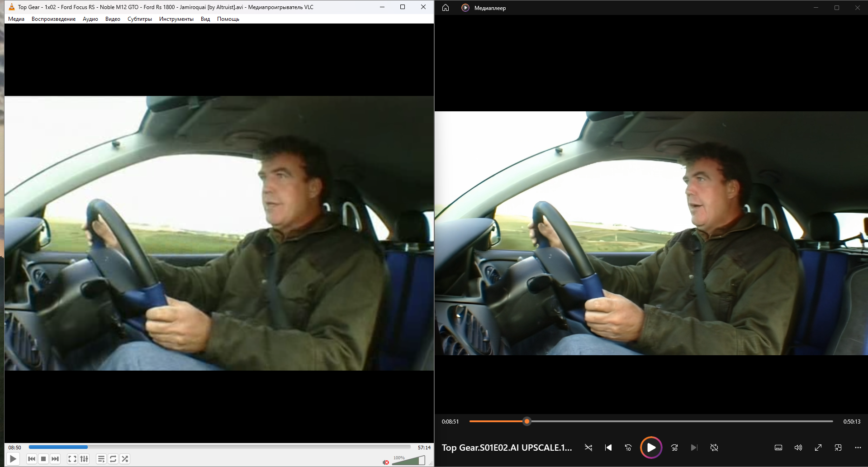Toggle VLC random shuffle

tap(125, 459)
